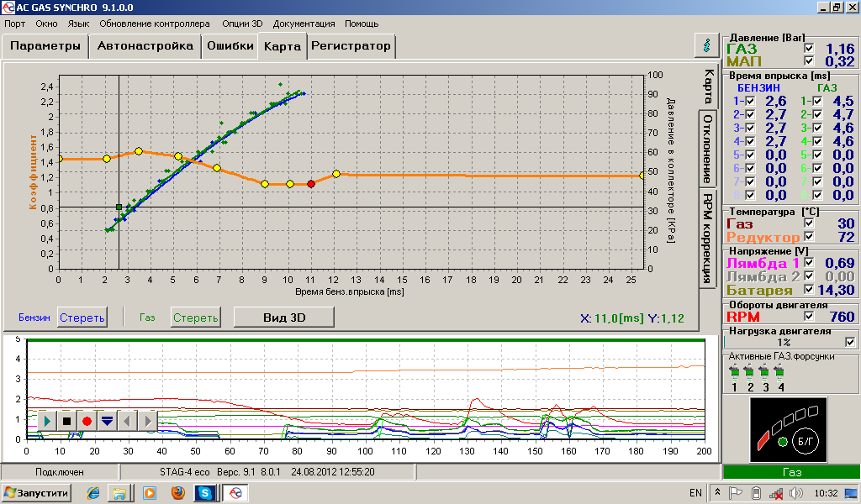This screenshot has width=861, height=504.
Task: Open the Помощь menu
Action: pos(362,24)
